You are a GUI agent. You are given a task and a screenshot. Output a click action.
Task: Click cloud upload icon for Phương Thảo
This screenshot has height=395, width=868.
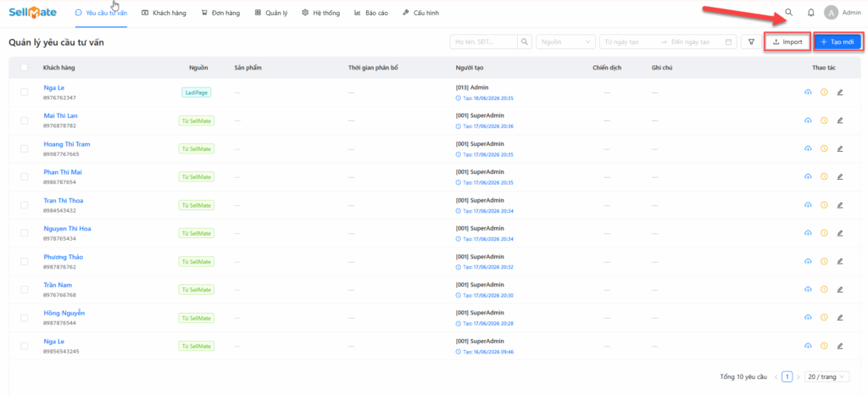click(808, 261)
